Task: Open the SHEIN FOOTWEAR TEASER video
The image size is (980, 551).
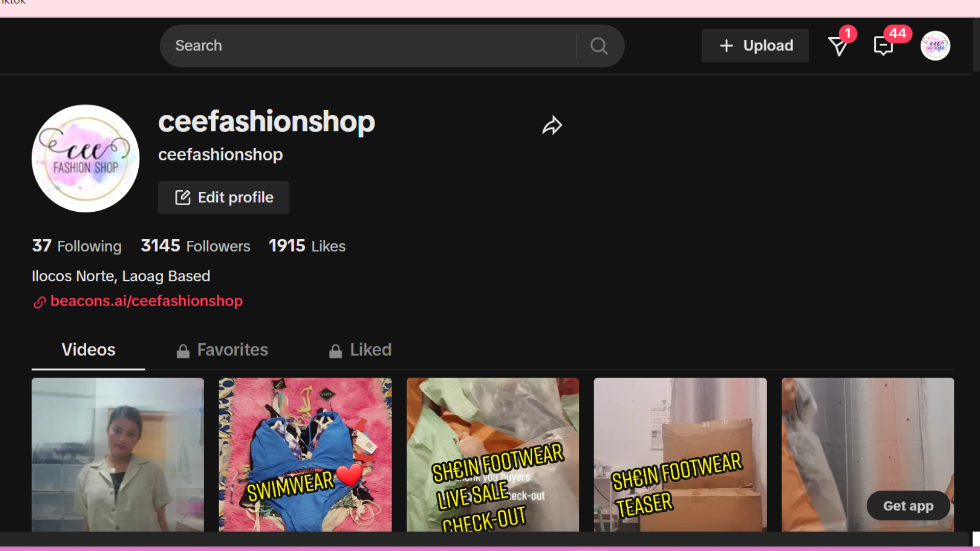Action: point(680,454)
